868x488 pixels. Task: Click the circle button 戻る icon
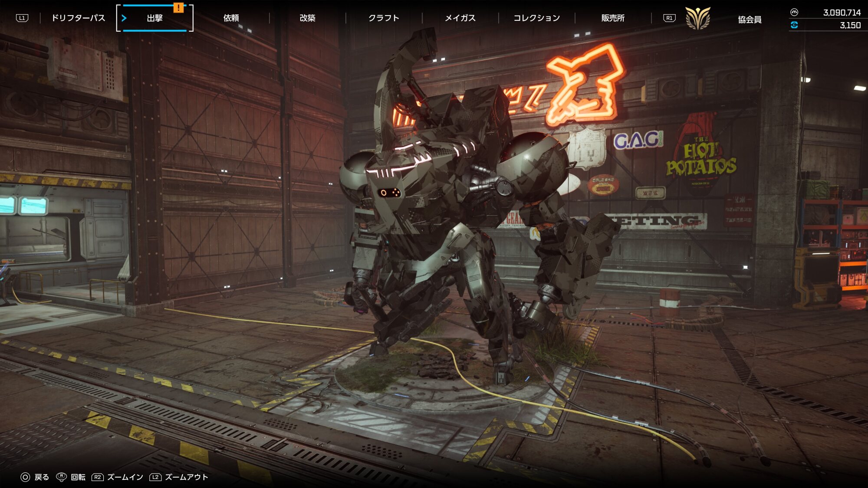coord(25,477)
